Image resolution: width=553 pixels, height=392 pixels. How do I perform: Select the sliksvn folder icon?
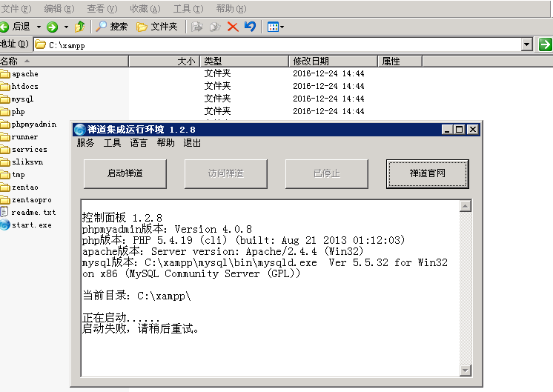5,162
